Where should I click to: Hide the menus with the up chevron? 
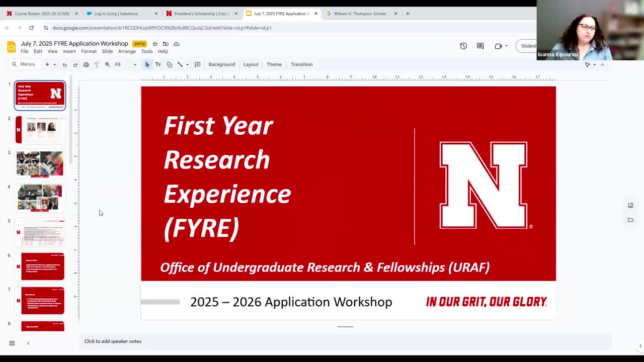tap(602, 64)
